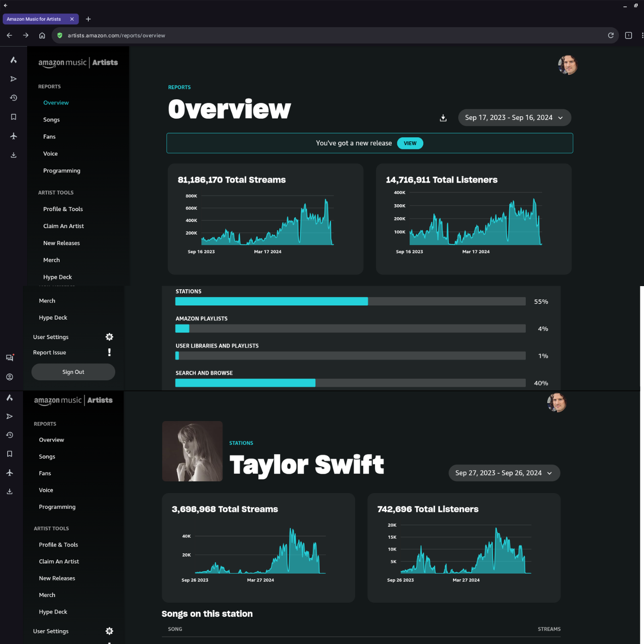Screen dimensions: 644x644
Task: Open the browser three-dot menu
Action: point(642,35)
